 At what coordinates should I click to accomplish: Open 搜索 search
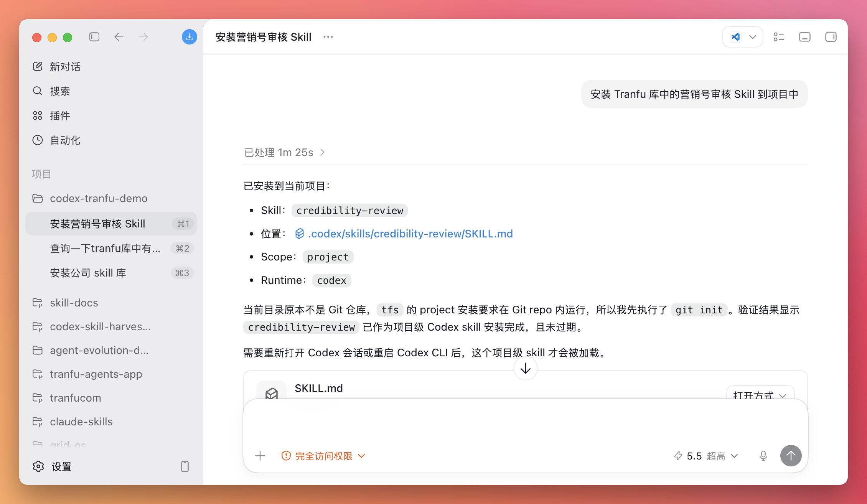tap(111, 91)
